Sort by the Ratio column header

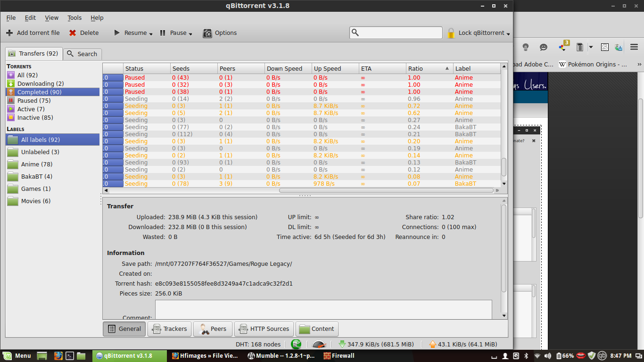tap(429, 69)
